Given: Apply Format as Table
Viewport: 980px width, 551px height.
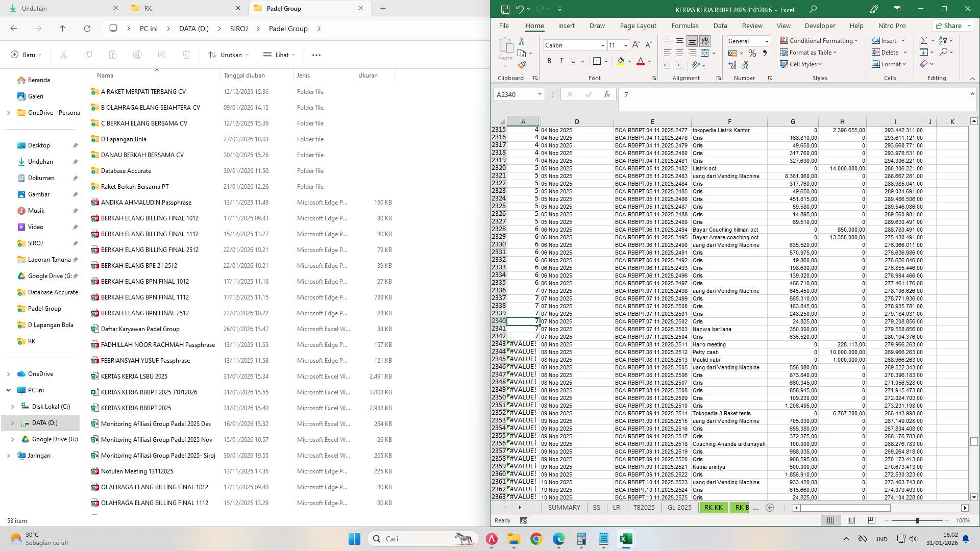Looking at the screenshot, I should 809,52.
